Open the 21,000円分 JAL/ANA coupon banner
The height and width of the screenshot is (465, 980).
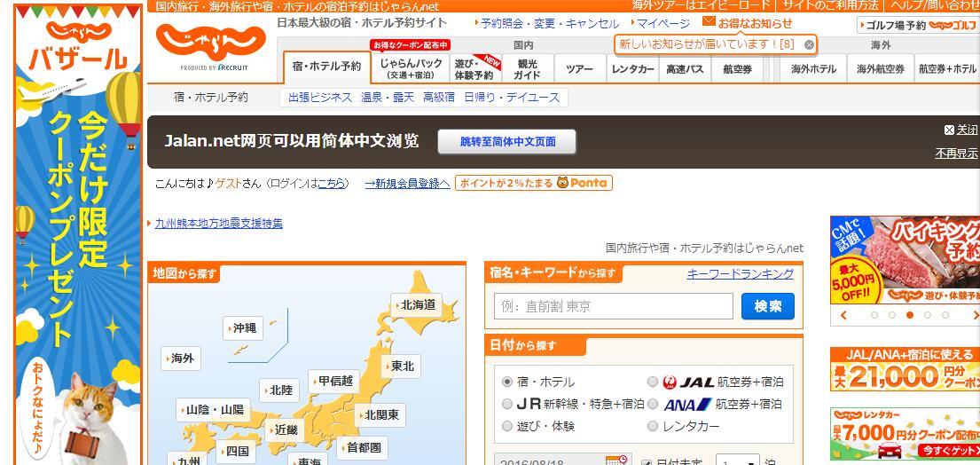point(905,369)
